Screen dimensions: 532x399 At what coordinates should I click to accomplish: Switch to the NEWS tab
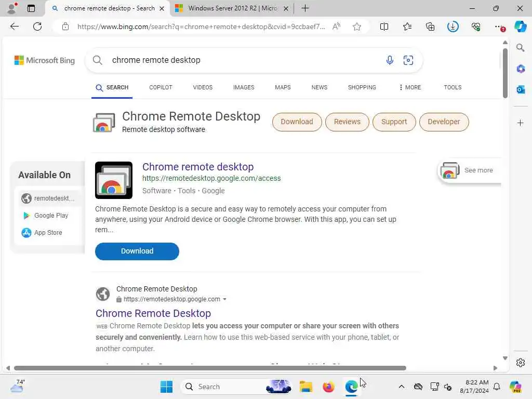point(320,87)
